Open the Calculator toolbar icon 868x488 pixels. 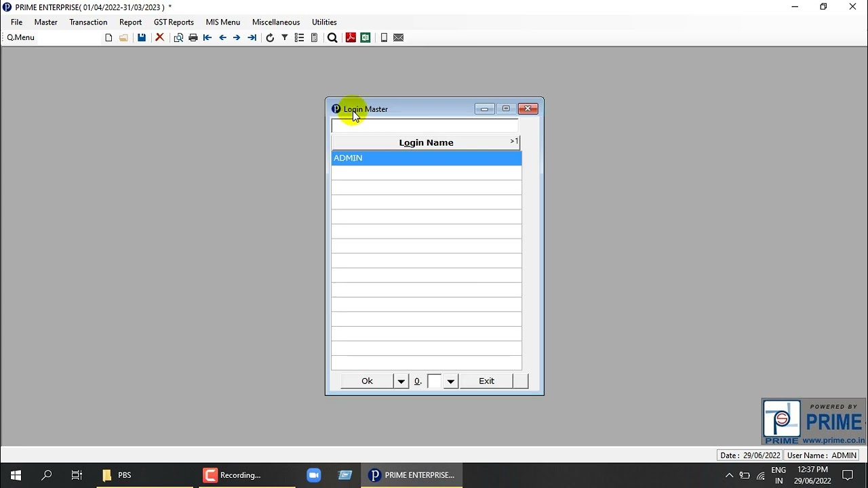point(314,38)
